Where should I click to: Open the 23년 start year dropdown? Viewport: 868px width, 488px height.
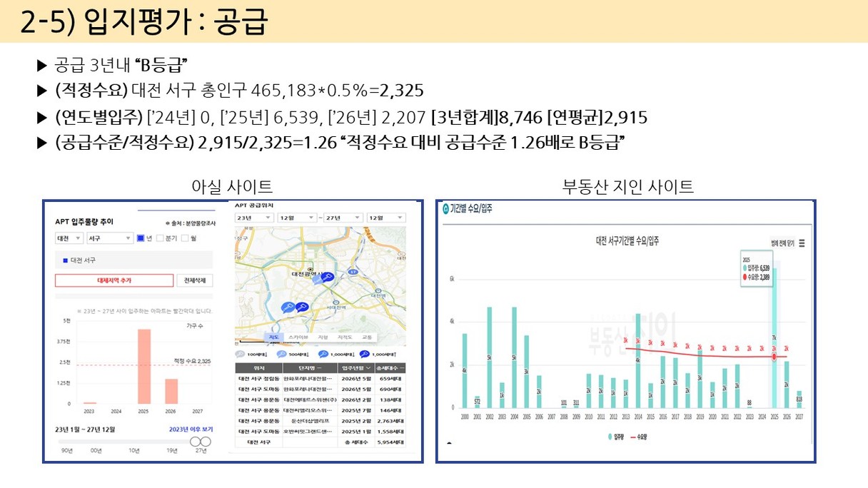[x=255, y=218]
